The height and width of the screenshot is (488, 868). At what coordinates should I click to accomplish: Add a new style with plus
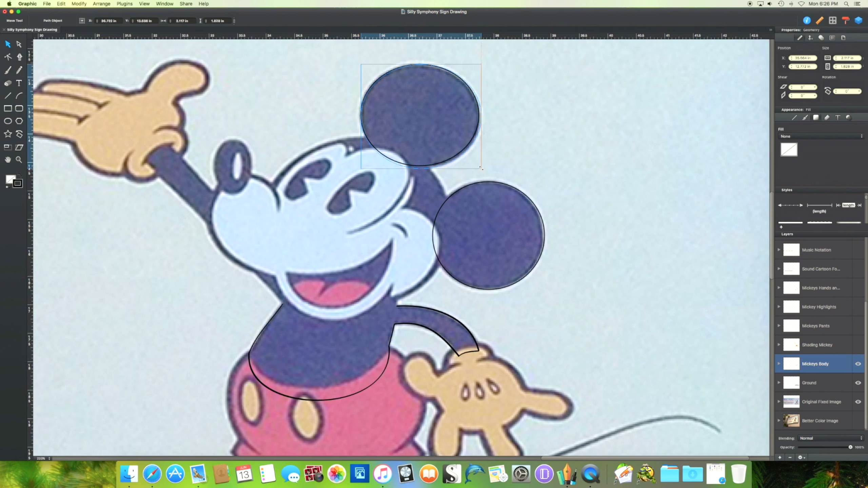781,227
